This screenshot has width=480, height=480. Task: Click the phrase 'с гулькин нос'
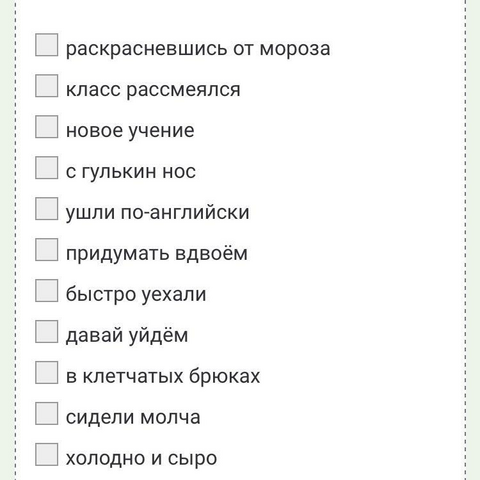131,172
